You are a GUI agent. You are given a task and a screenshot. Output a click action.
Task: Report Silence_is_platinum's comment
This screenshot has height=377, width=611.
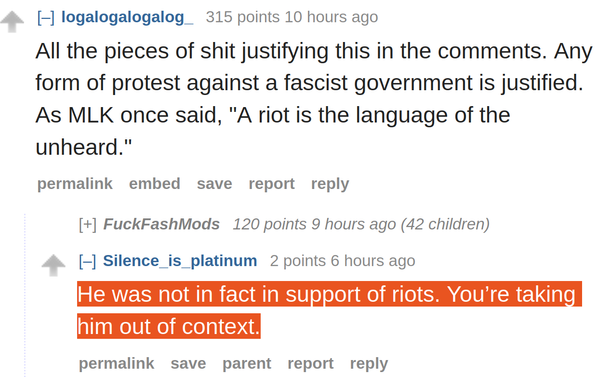pos(311,364)
